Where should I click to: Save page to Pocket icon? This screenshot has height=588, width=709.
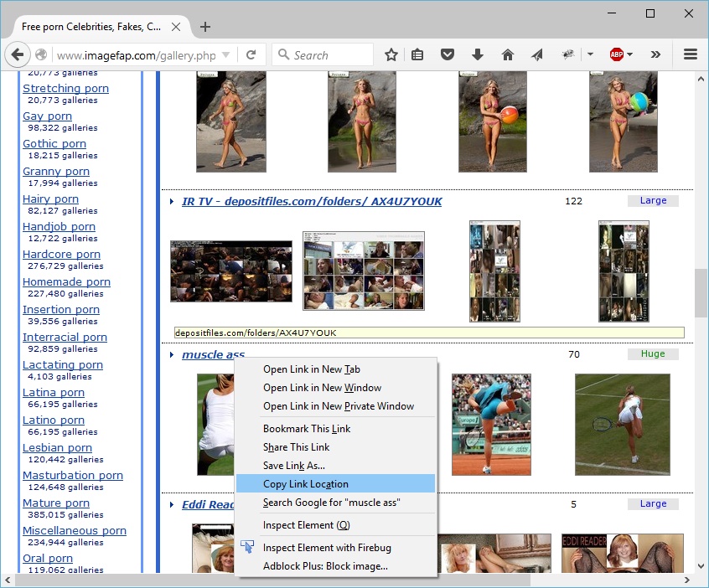[x=448, y=55]
